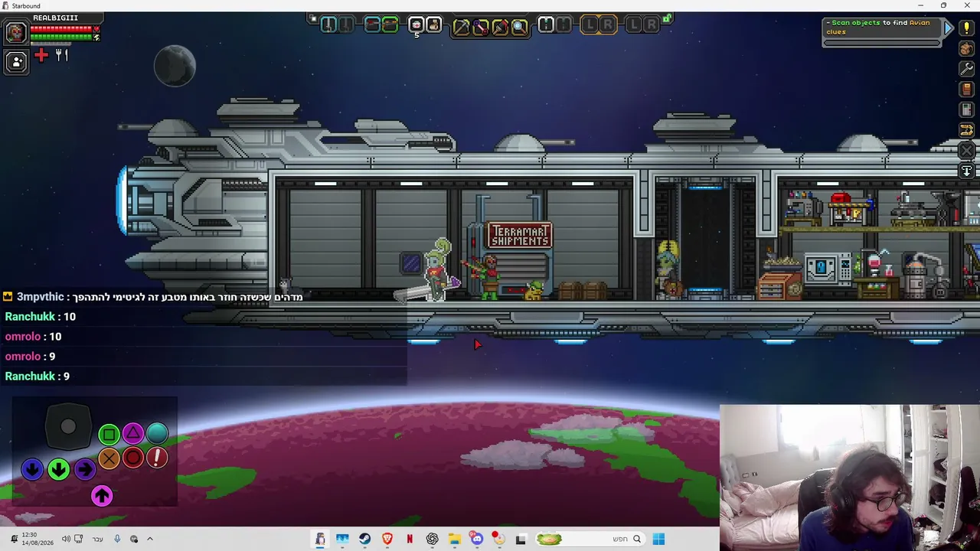Expand the system tray hidden icons chevron
The height and width of the screenshot is (551, 980).
coord(150,539)
